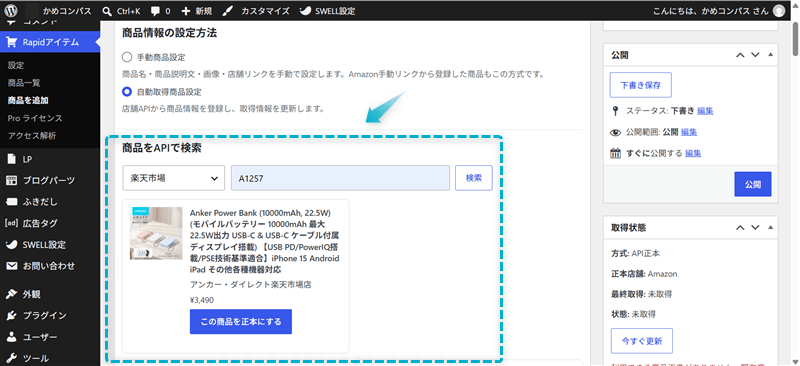Click the ブログパーツ icon in sidebar
Screen dimensions: 800x366
[x=12, y=180]
